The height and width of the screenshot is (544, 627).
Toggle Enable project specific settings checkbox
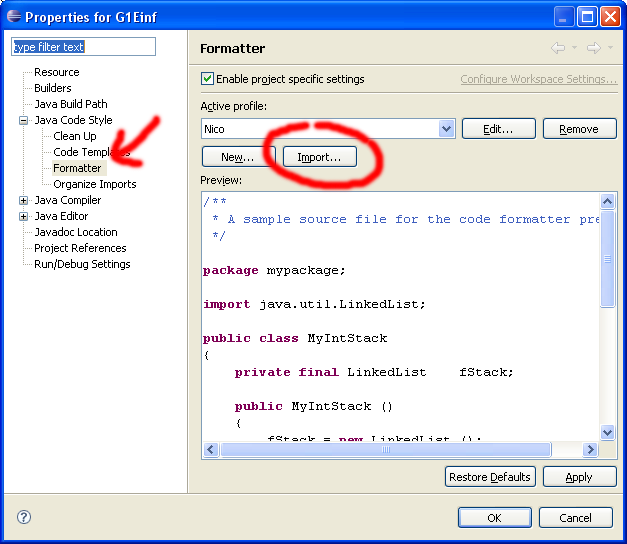pyautogui.click(x=208, y=79)
